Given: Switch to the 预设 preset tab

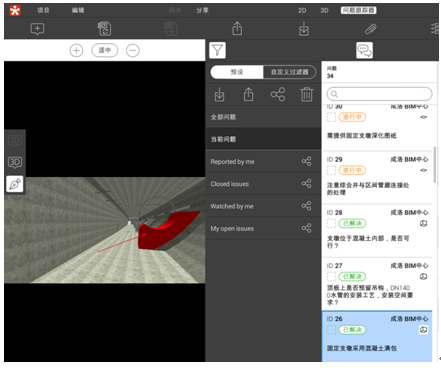Looking at the screenshot, I should [x=237, y=72].
